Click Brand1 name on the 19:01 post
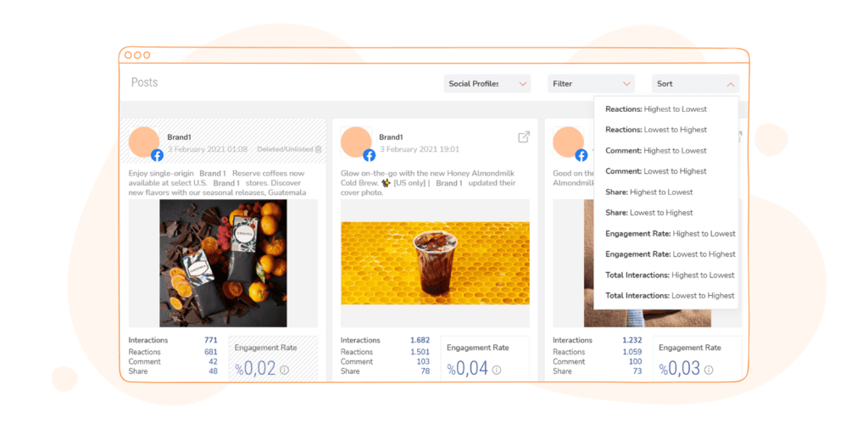This screenshot has width=868, height=429. click(x=391, y=137)
